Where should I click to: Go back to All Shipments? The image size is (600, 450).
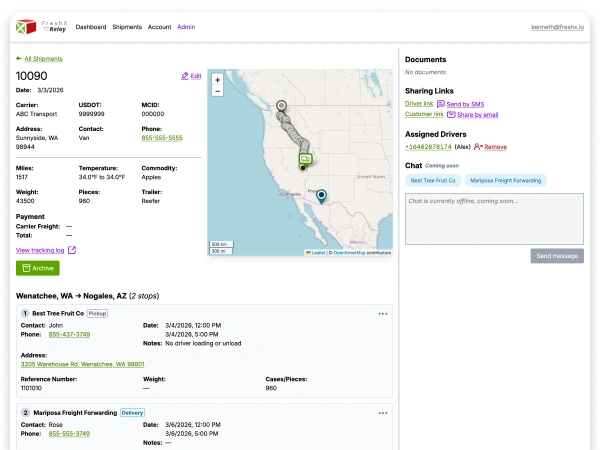(x=43, y=59)
